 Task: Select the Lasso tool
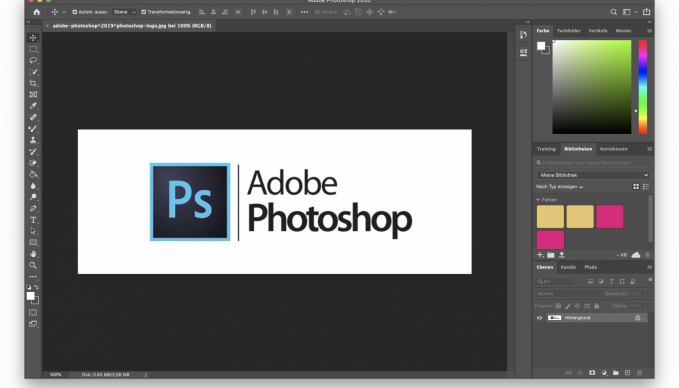click(x=33, y=61)
